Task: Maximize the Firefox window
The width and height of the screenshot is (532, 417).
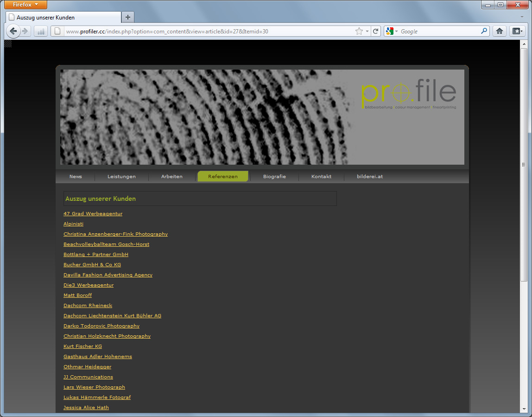Action: 500,5
